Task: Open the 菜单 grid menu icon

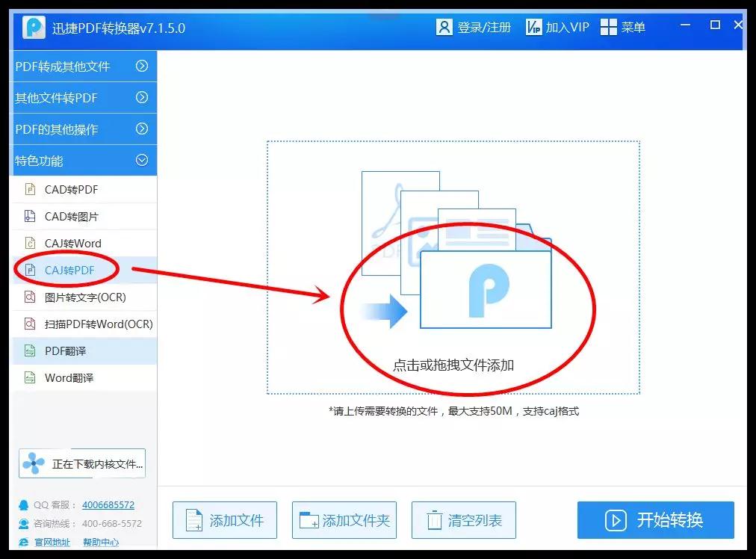Action: [x=609, y=28]
